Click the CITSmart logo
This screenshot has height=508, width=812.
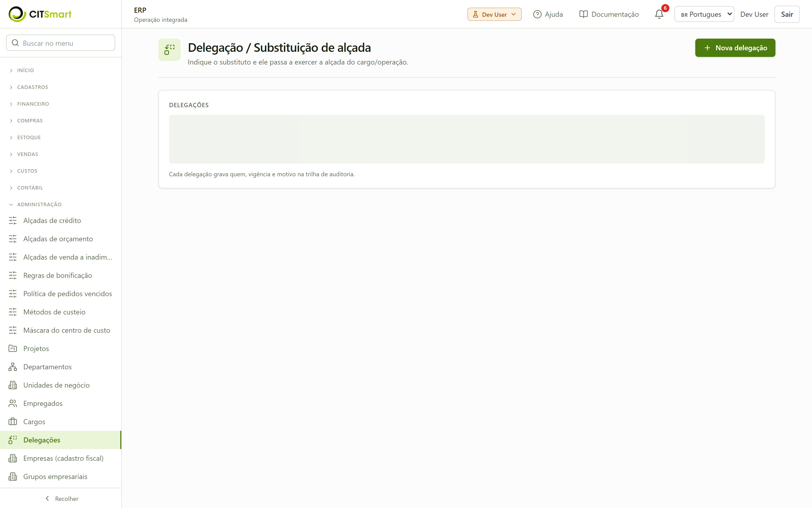click(x=40, y=14)
